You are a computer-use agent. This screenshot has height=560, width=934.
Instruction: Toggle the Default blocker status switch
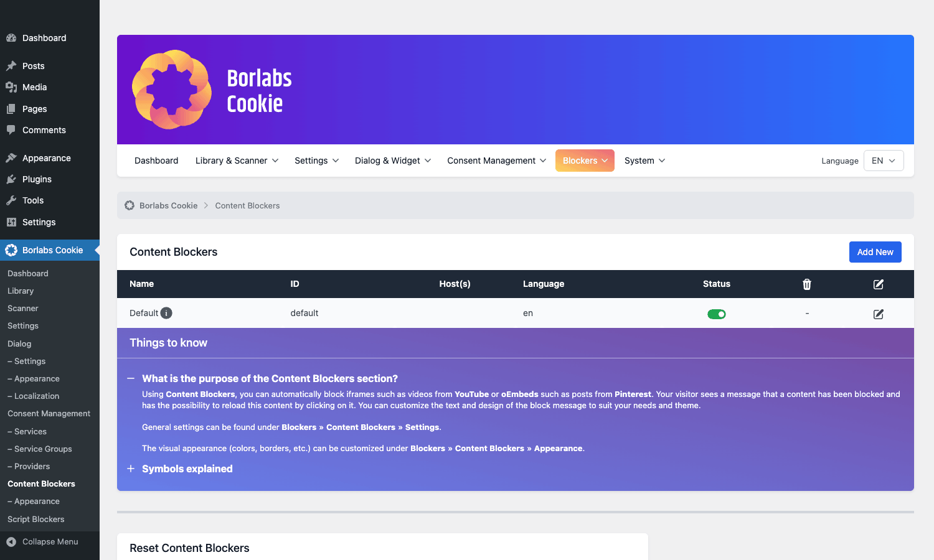pos(717,314)
